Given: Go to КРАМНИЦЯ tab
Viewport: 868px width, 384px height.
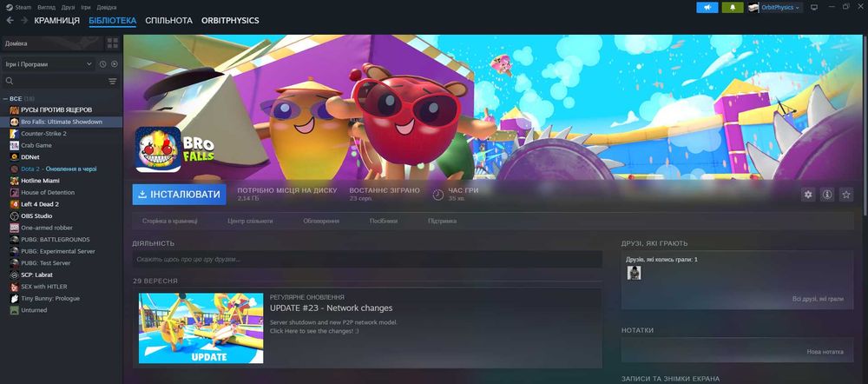Looking at the screenshot, I should click(57, 21).
